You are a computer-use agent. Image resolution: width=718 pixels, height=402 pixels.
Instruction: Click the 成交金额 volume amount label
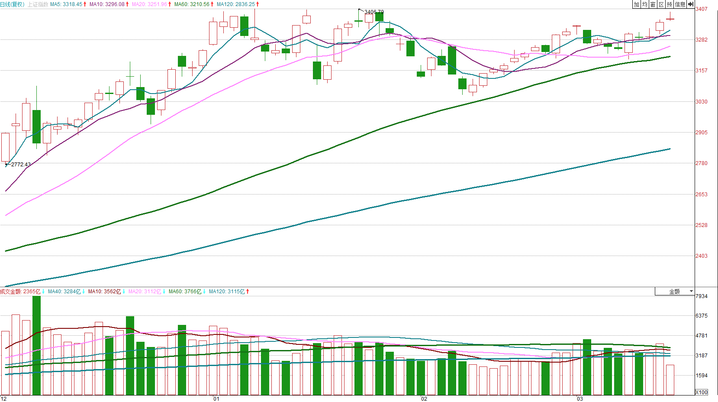point(22,291)
